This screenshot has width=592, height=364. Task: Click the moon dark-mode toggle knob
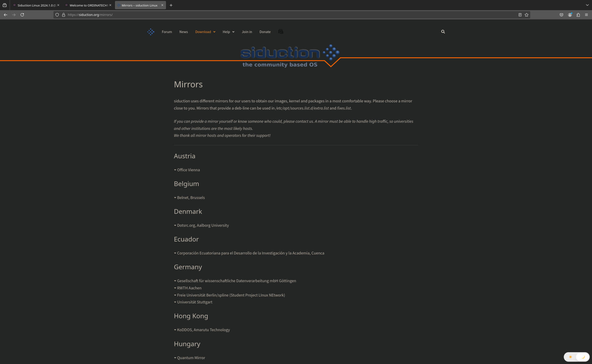coord(583,357)
